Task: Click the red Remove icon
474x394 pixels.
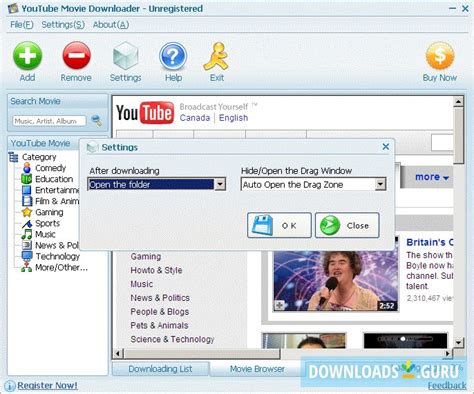Action: (x=76, y=56)
